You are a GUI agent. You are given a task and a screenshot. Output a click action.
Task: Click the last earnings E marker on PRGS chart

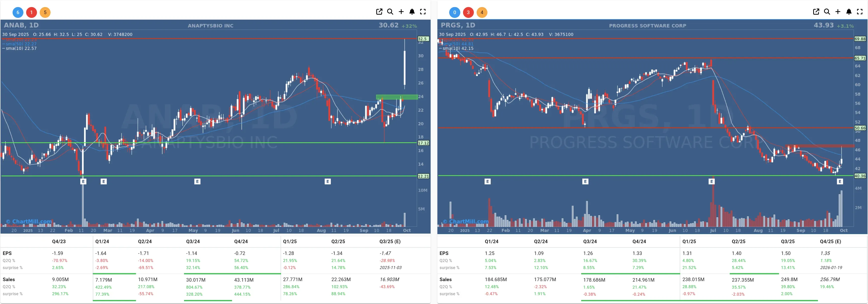(840, 182)
